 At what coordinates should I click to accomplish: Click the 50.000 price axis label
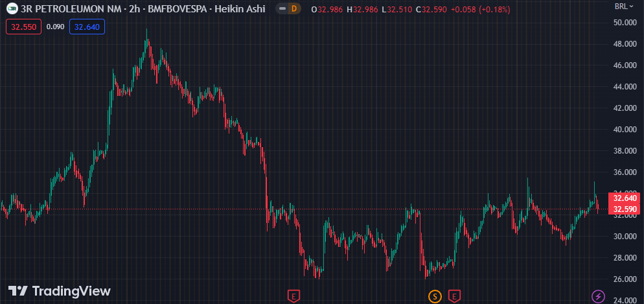point(625,23)
